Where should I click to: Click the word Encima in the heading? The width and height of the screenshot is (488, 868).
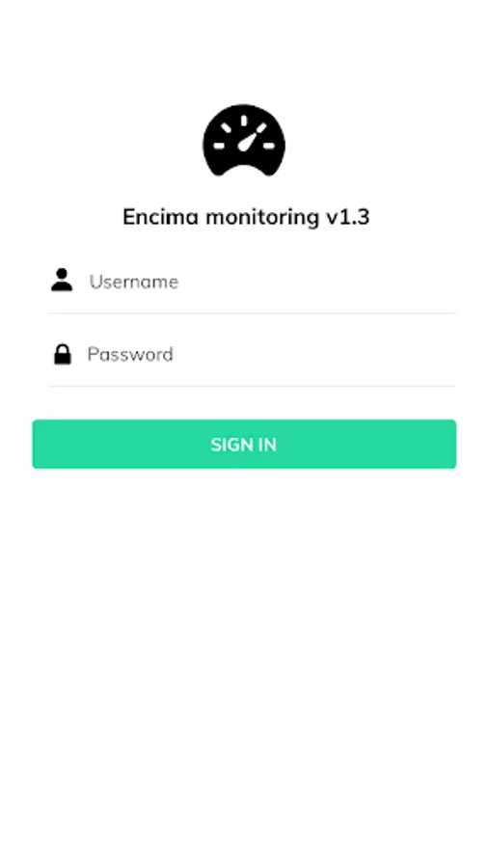point(160,217)
